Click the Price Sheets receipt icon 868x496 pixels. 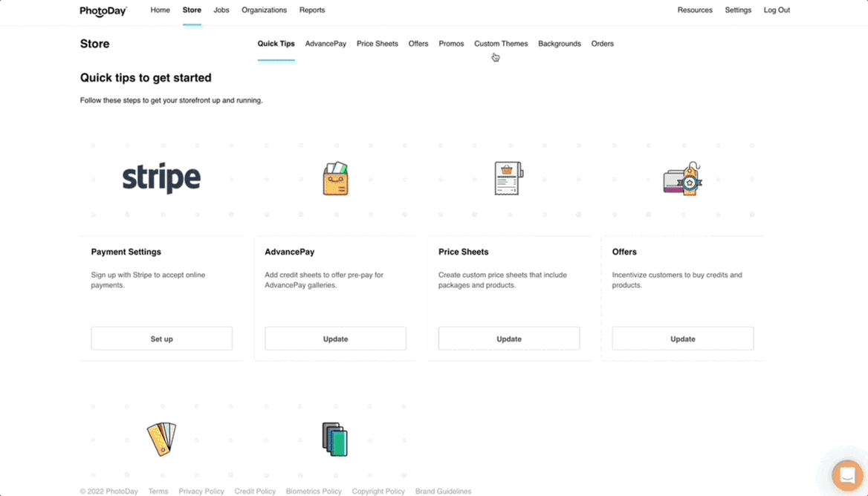(509, 179)
